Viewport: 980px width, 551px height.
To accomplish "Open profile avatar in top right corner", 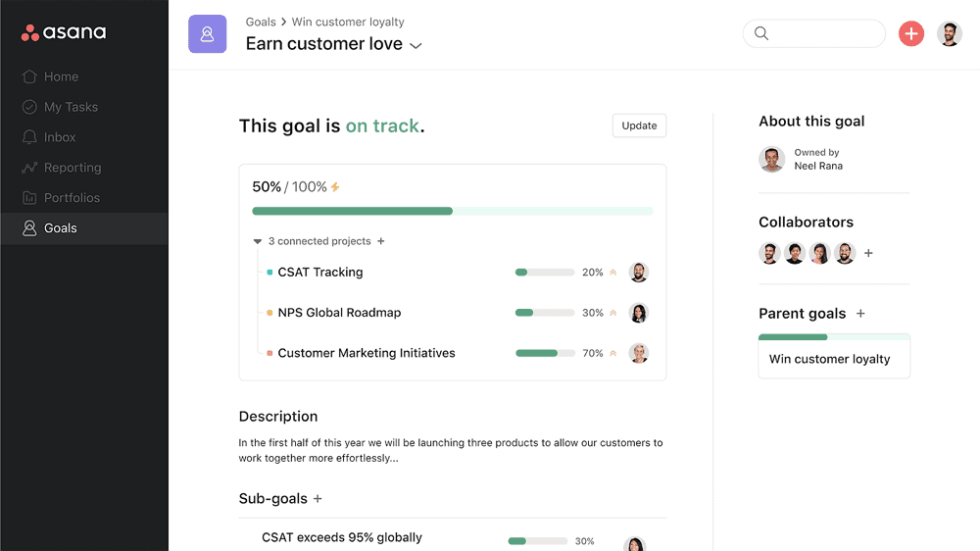I will click(949, 33).
